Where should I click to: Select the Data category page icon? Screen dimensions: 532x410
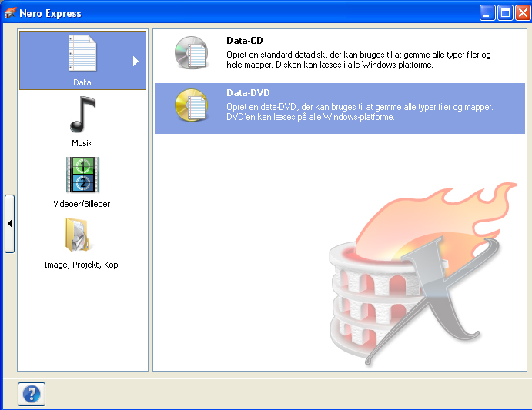point(82,53)
